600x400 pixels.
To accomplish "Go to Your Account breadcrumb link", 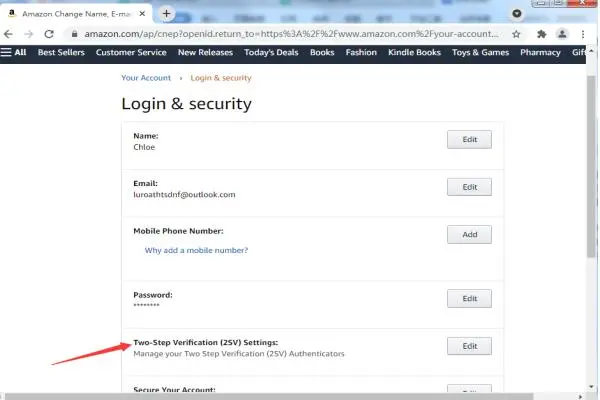I will [x=146, y=78].
